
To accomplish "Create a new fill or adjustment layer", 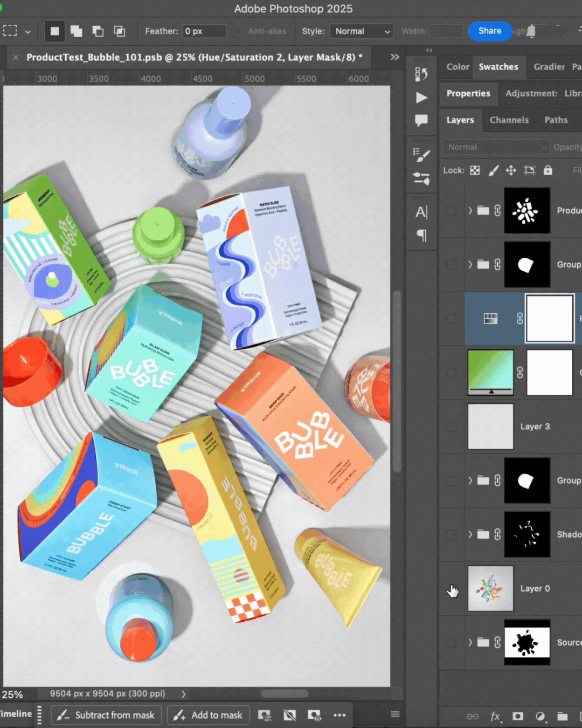I will 541,716.
